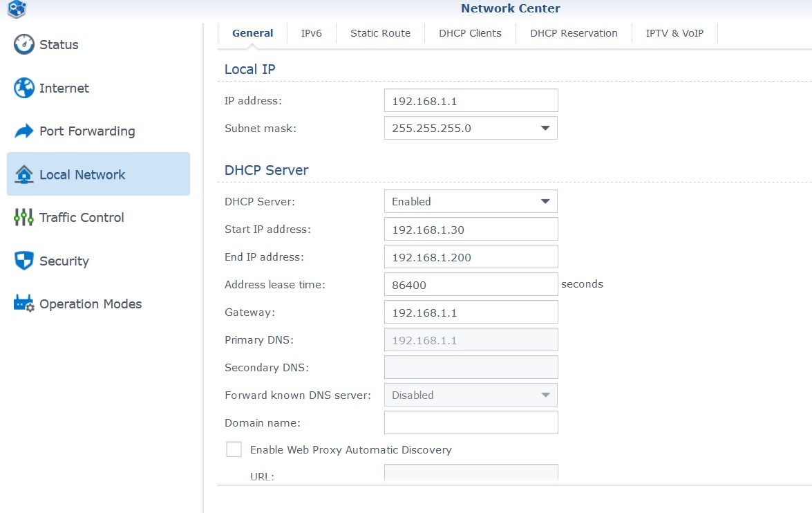
Task: Click the Local IP address field
Action: 471,100
